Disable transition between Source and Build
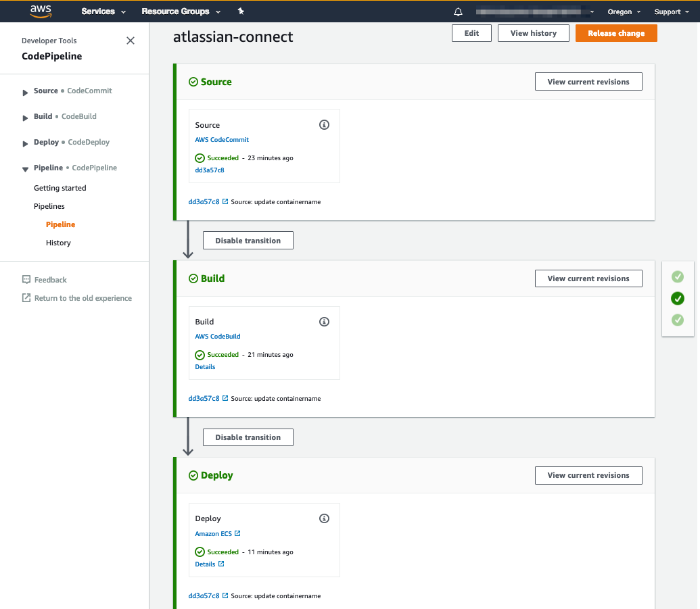This screenshot has height=609, width=700. (248, 241)
